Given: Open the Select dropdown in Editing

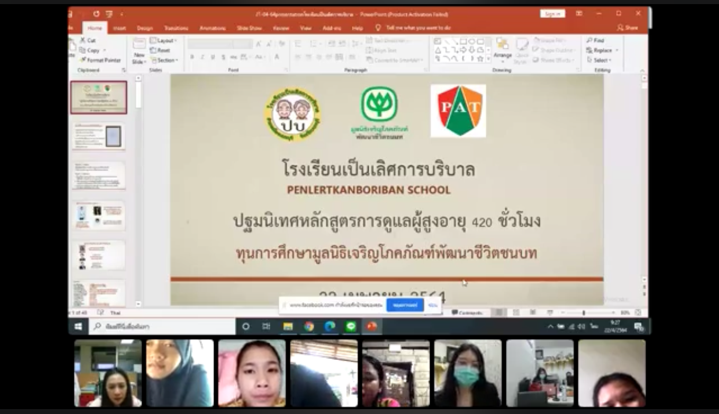Looking at the screenshot, I should [599, 60].
